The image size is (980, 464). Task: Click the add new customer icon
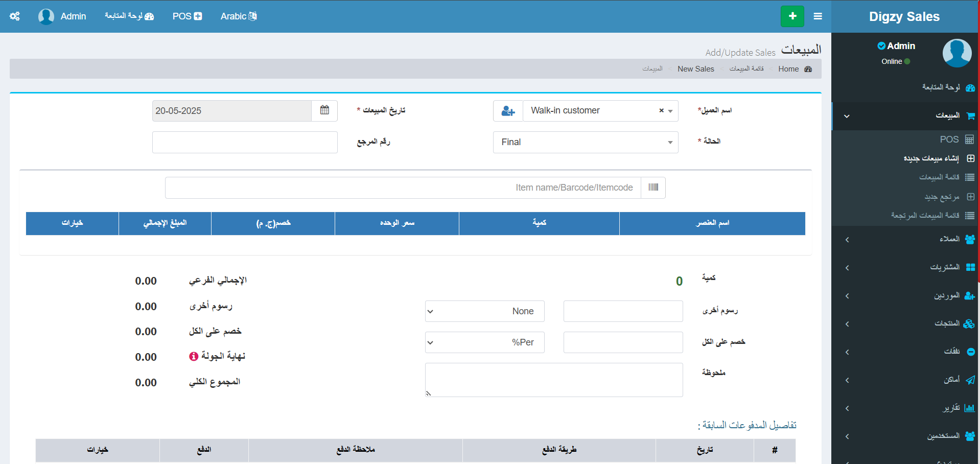pyautogui.click(x=508, y=111)
